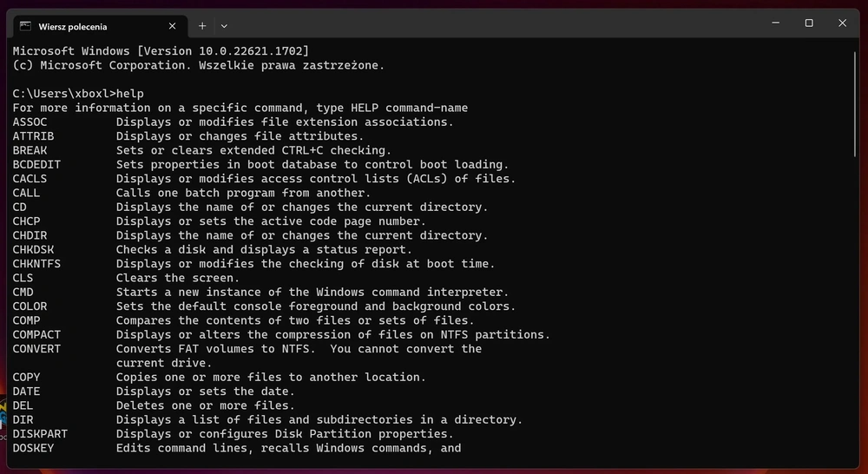Click the CHKDSK command entry
This screenshot has height=474, width=868.
[33, 250]
